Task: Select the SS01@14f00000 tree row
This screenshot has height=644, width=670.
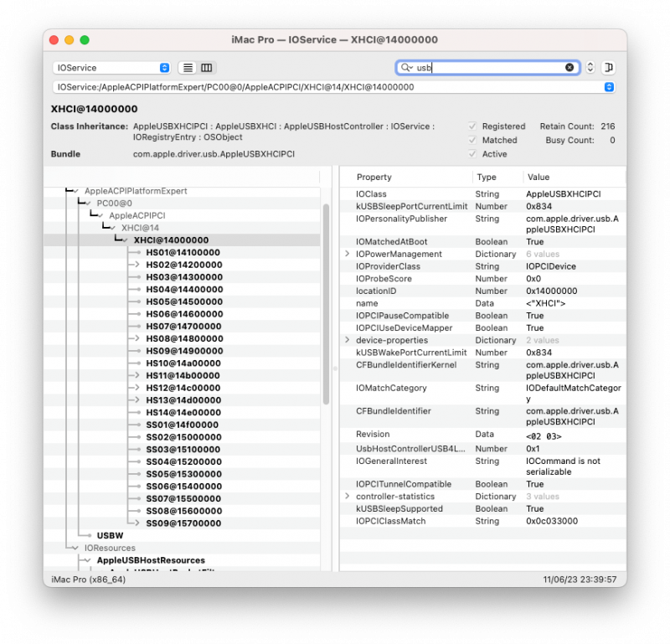Action: 182,425
